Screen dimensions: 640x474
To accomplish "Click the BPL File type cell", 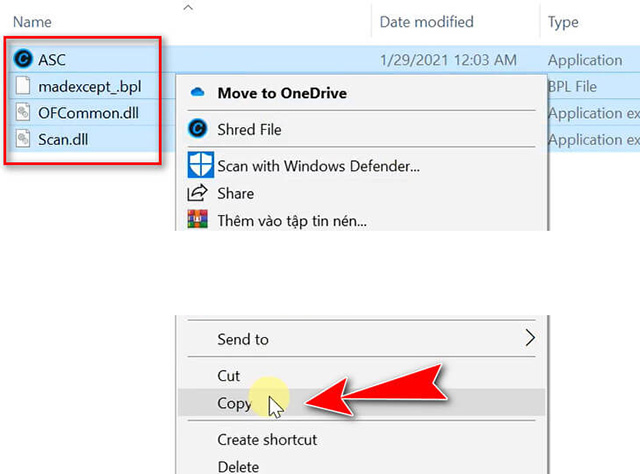I will click(x=572, y=87).
